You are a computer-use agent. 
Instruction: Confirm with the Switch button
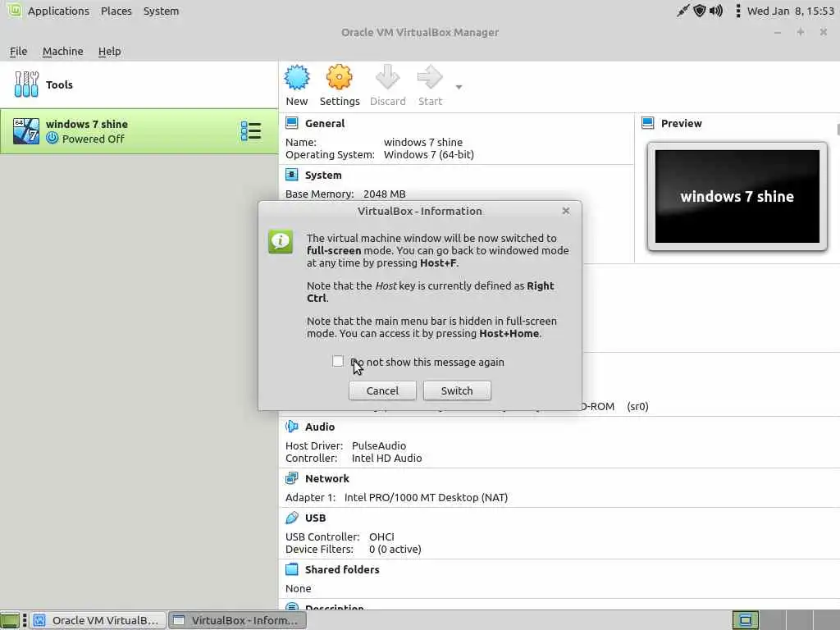point(457,390)
